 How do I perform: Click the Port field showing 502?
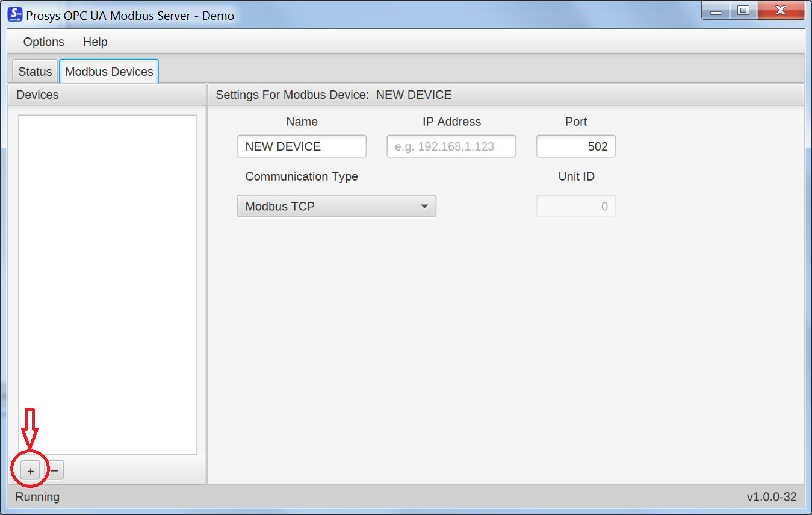[x=576, y=146]
